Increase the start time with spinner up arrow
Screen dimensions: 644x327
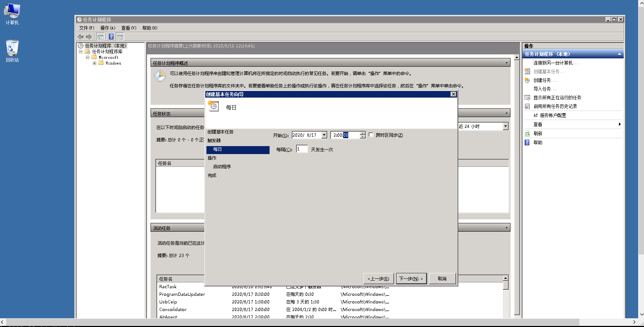pyautogui.click(x=362, y=133)
